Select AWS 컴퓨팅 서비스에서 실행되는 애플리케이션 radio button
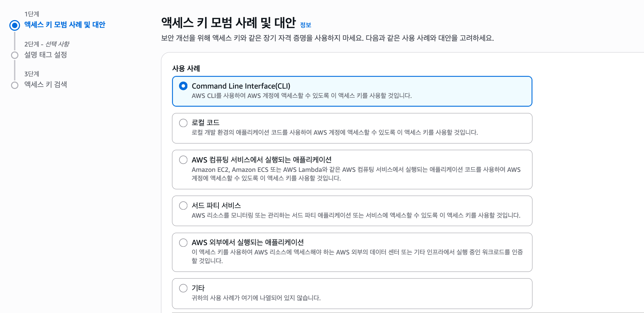The width and height of the screenshot is (644, 313). tap(183, 160)
